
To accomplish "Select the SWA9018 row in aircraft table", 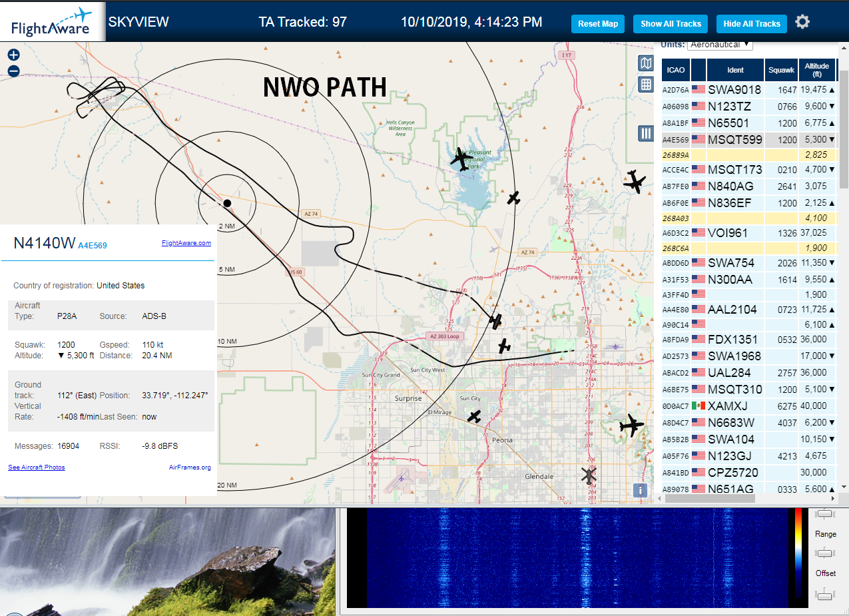I will [x=748, y=89].
